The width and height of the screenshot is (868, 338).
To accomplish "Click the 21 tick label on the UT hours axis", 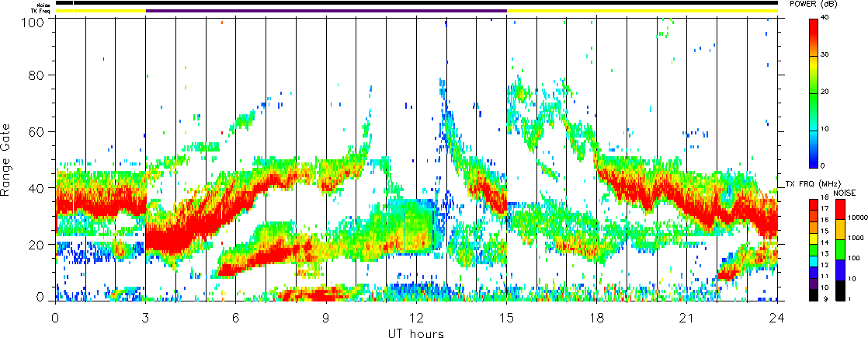I will [687, 318].
